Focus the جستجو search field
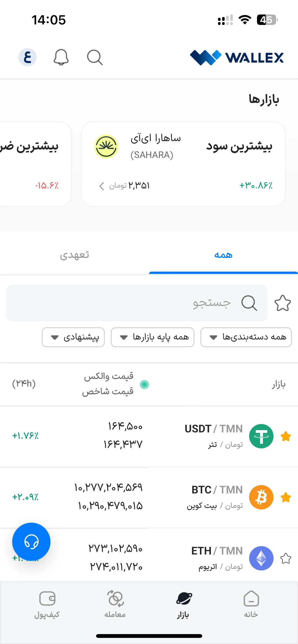The width and height of the screenshot is (298, 644). tap(137, 303)
